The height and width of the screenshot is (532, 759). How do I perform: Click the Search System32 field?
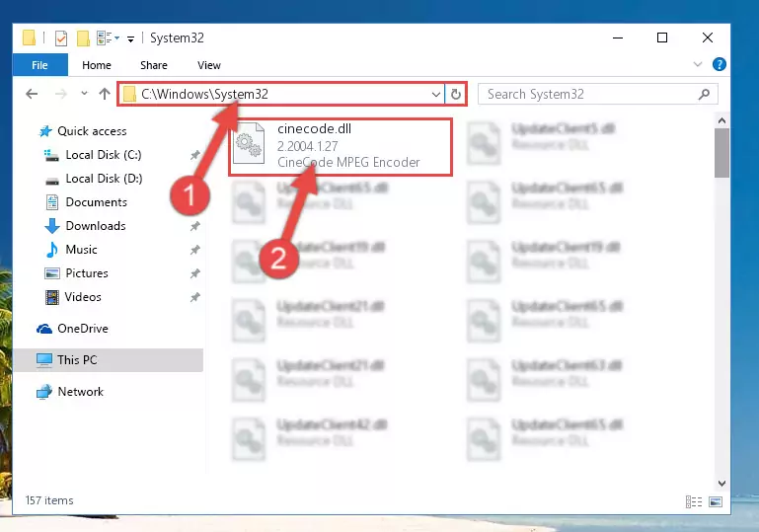598,94
